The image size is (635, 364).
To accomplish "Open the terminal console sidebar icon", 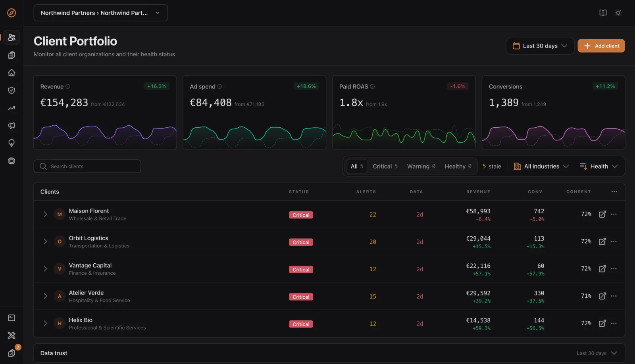I will pyautogui.click(x=12, y=318).
